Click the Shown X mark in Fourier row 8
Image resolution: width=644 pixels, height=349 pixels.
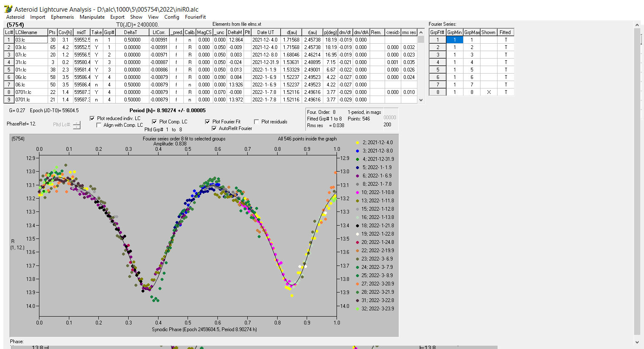click(488, 92)
